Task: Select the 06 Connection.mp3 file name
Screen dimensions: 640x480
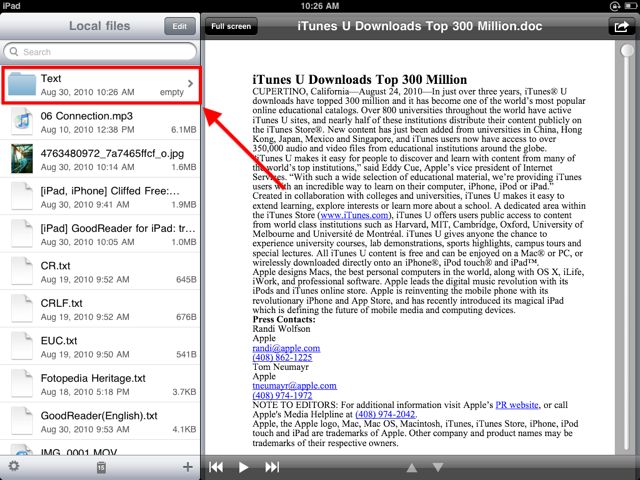Action: coord(87,116)
